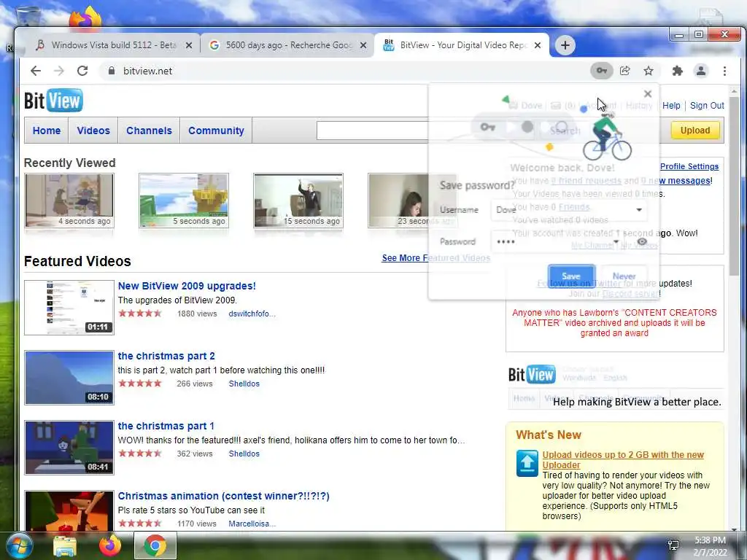This screenshot has height=560, width=747.
Task: Click the browser forward arrow
Action: pos(59,71)
